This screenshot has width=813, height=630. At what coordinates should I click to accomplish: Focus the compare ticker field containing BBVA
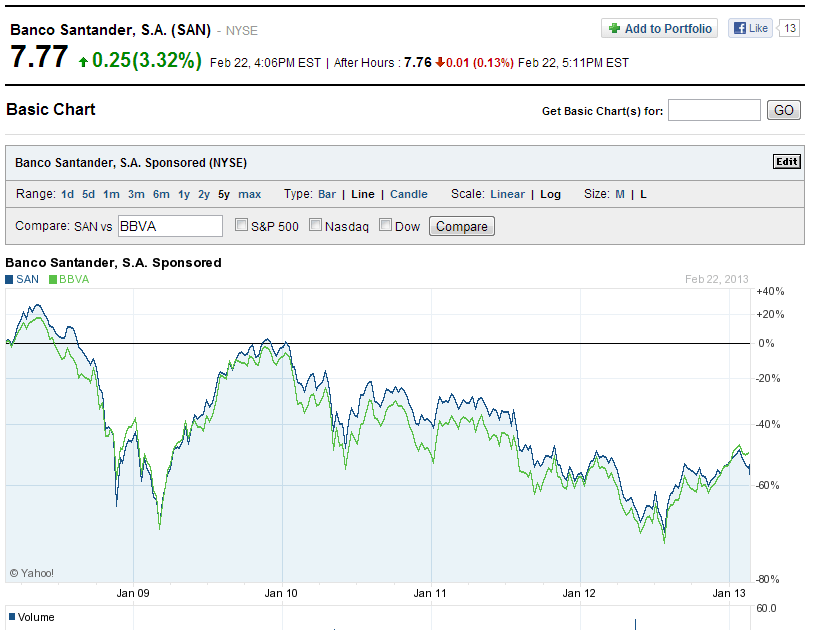171,226
